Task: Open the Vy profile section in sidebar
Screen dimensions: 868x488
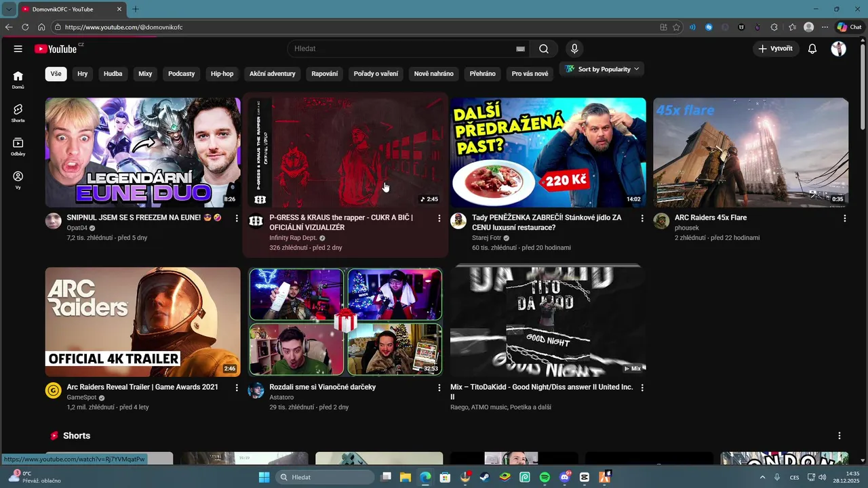Action: tap(18, 180)
